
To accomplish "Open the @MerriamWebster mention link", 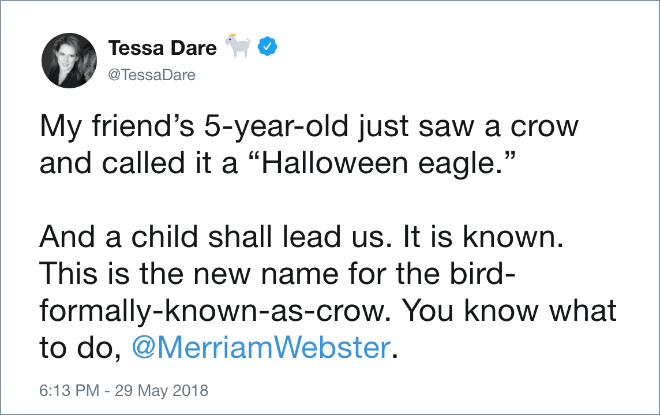I will click(261, 348).
